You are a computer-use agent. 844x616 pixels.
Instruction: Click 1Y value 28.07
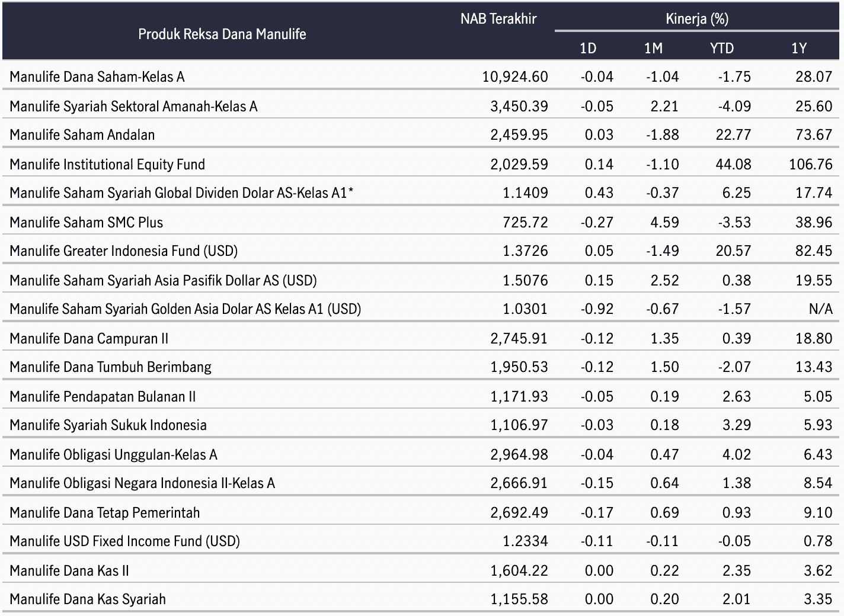tap(814, 76)
